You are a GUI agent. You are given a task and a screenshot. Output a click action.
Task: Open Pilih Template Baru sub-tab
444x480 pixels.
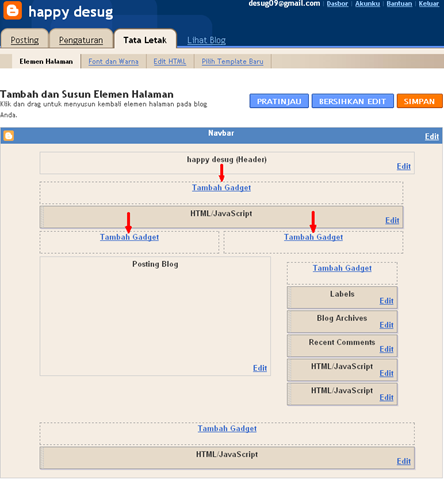(x=232, y=61)
